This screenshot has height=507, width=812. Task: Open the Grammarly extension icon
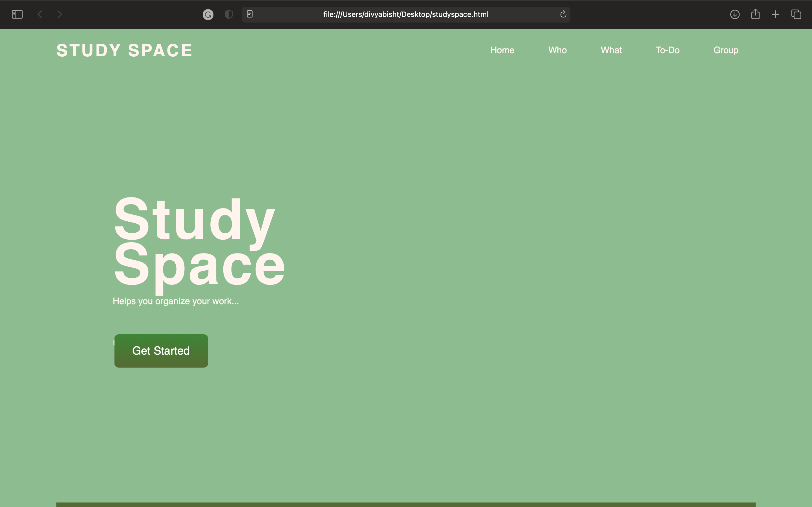point(208,14)
